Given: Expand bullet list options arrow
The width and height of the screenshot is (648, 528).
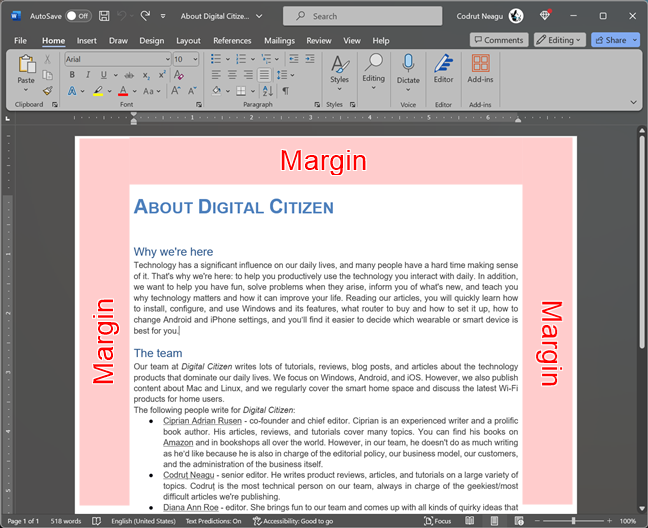Looking at the screenshot, I should point(227,59).
